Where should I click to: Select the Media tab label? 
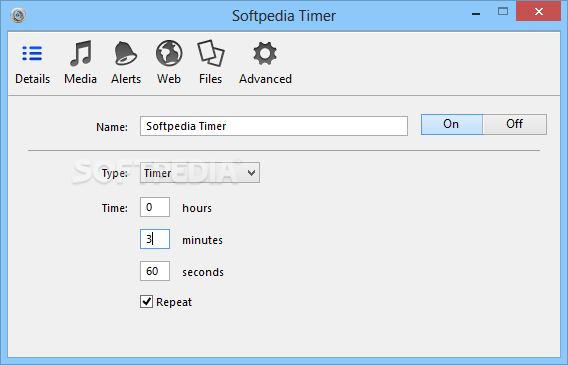tap(80, 79)
